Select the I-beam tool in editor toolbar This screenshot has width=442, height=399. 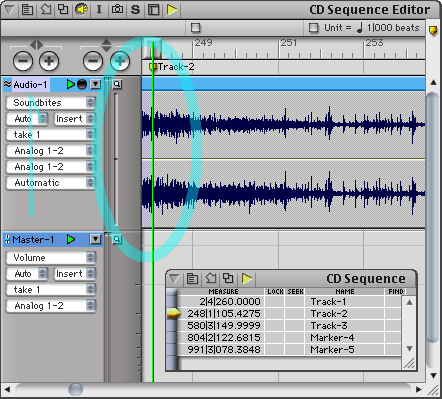pos(99,9)
